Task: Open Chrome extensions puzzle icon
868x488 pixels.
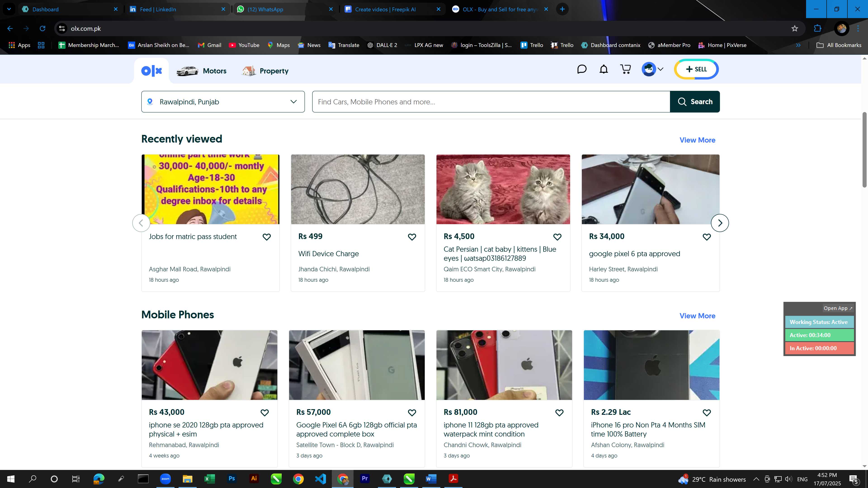Action: coord(817,29)
